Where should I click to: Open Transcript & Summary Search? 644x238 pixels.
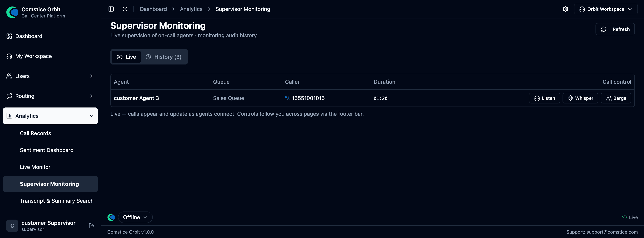click(57, 201)
